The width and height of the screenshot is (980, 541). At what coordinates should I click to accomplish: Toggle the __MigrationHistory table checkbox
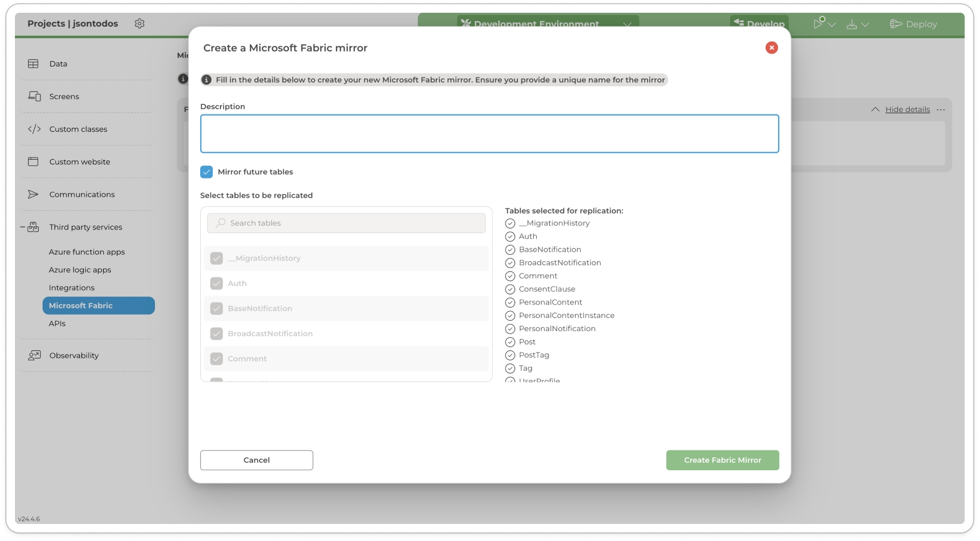pyautogui.click(x=216, y=258)
